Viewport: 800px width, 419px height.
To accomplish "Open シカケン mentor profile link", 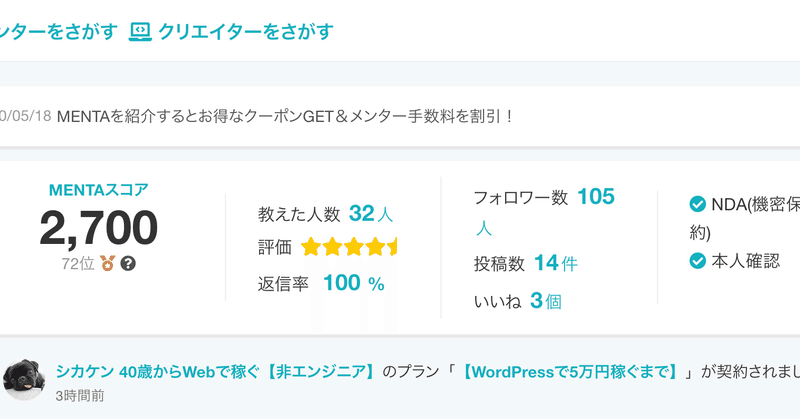I will pyautogui.click(x=216, y=372).
